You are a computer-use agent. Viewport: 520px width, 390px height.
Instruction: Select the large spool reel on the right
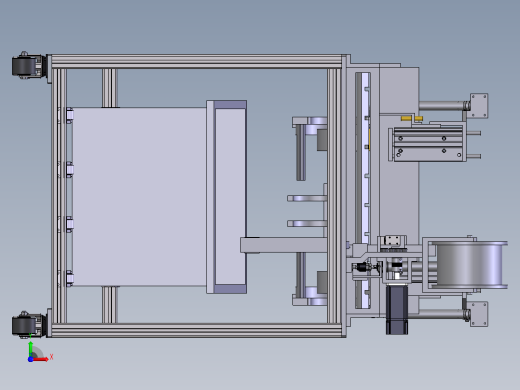[x=471, y=265]
